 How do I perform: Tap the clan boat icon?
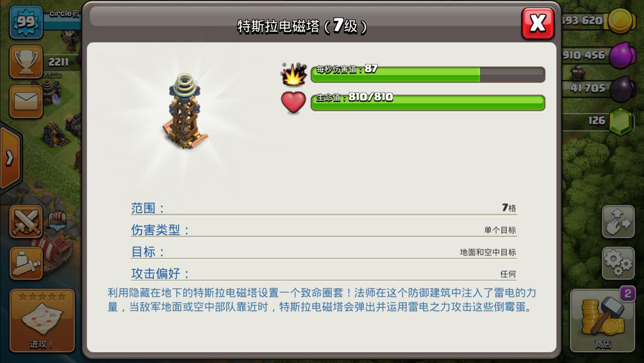coord(57,221)
